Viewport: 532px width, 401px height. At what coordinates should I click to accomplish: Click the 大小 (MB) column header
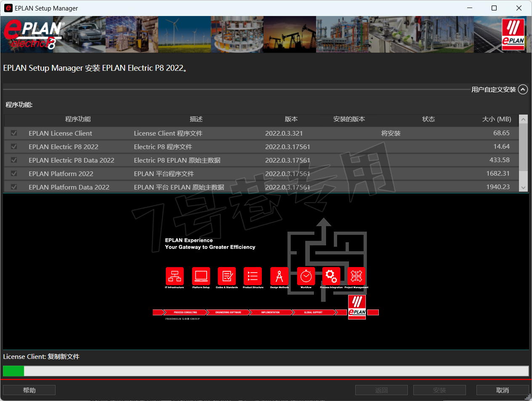coord(497,119)
